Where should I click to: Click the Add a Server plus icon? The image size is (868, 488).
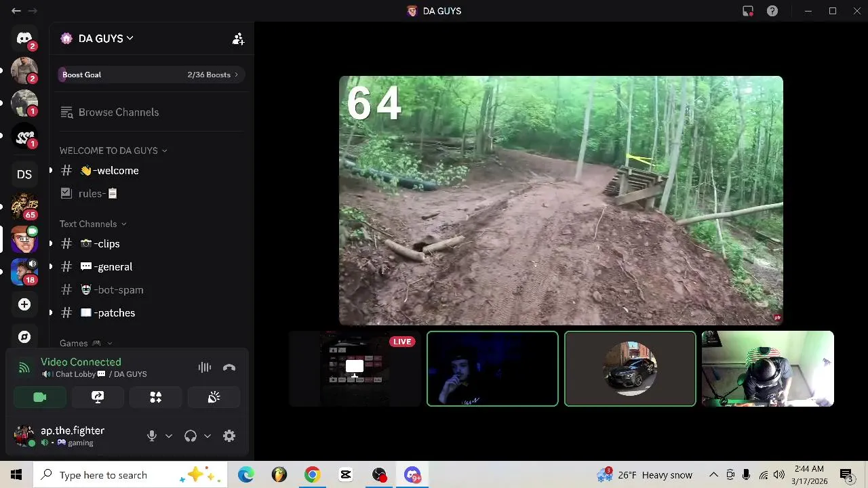(24, 304)
